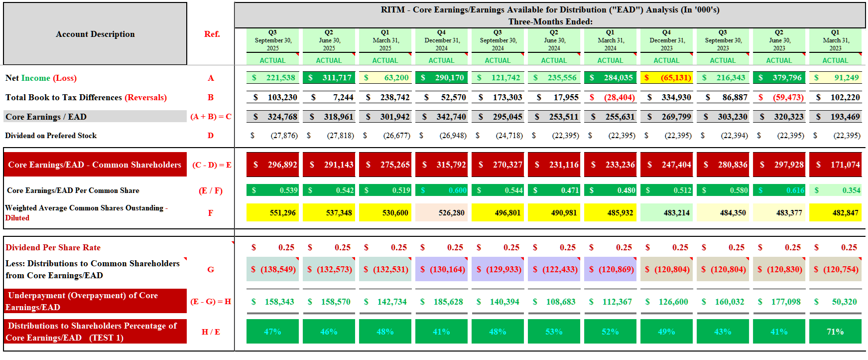Viewport: 868px width, 360px height.
Task: Click the "(A + B) = C" reference formula
Action: [x=211, y=117]
